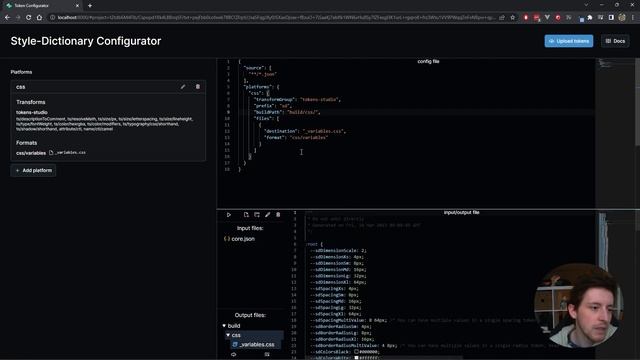Click the share icon in address bar
This screenshot has height=360, width=640.
tap(502, 18)
